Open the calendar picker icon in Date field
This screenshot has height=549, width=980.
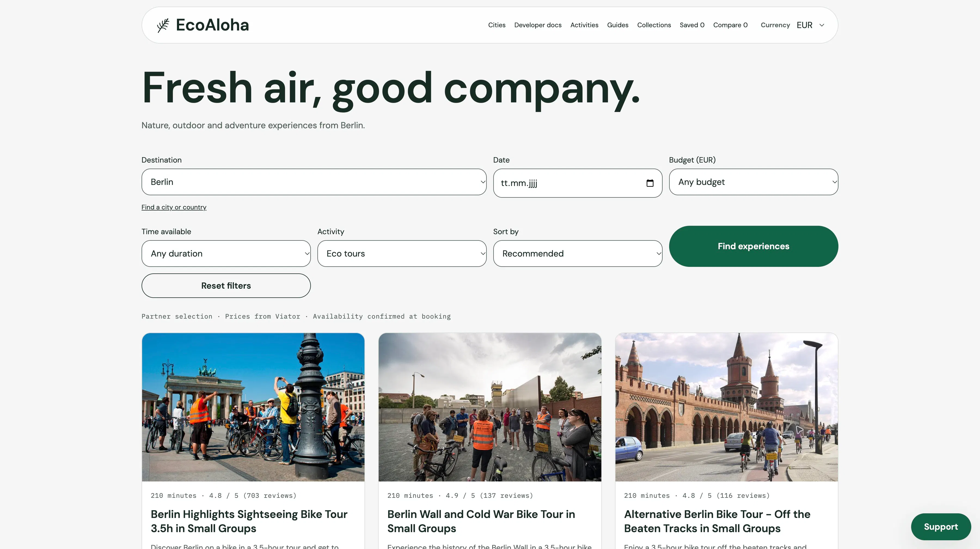point(650,183)
